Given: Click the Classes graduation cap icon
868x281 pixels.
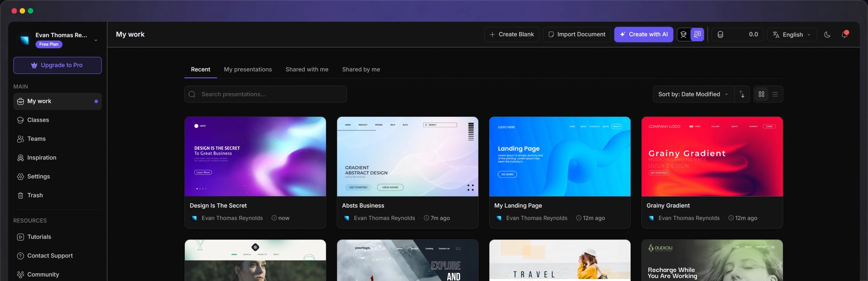Looking at the screenshot, I should pos(20,120).
